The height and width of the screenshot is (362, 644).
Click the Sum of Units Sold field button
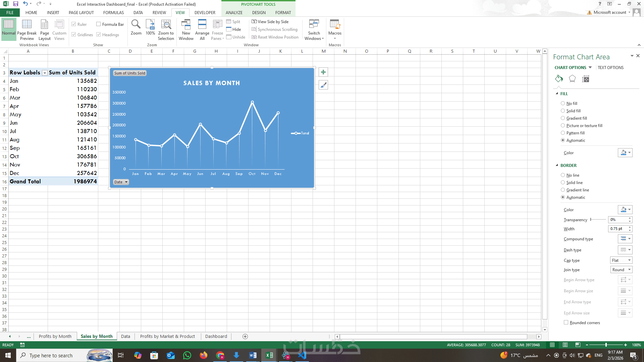coord(129,73)
